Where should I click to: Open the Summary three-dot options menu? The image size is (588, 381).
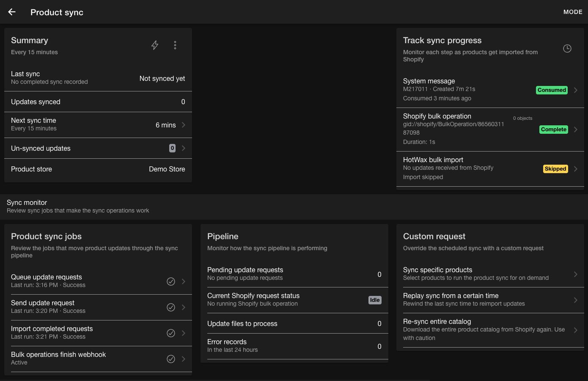click(175, 45)
